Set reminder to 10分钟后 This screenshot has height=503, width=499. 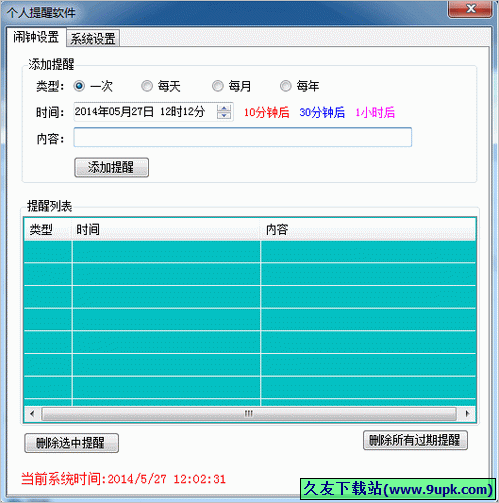click(266, 113)
